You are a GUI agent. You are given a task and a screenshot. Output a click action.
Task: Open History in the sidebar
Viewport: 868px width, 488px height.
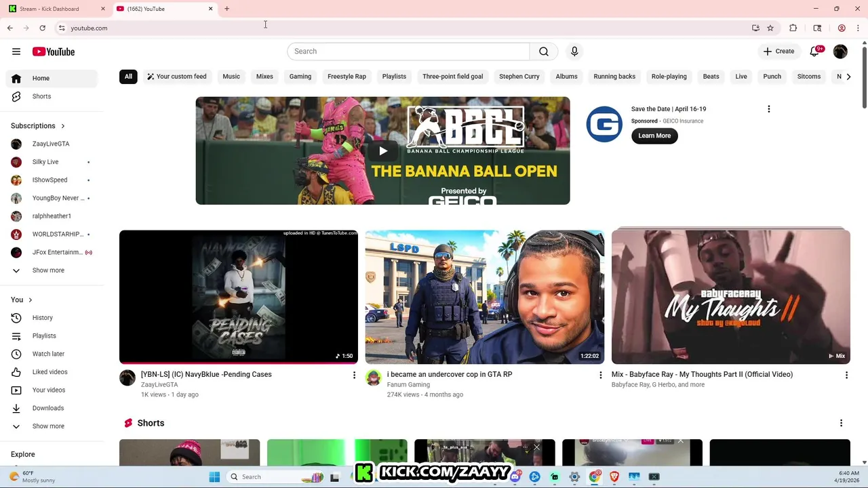tap(51, 318)
